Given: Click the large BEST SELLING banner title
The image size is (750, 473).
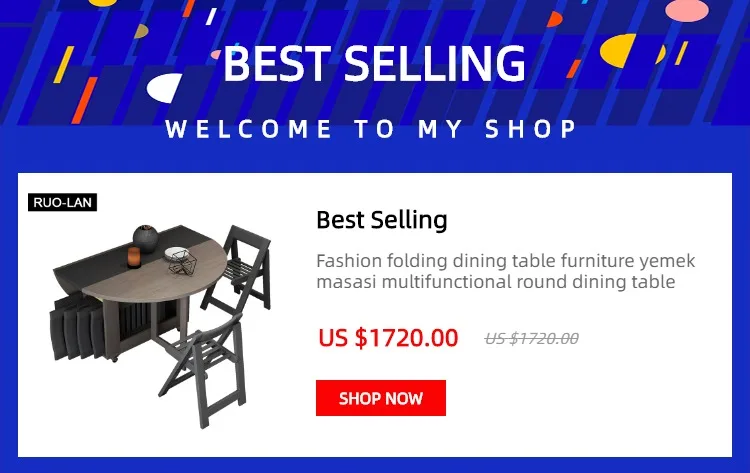Looking at the screenshot, I should tap(375, 63).
